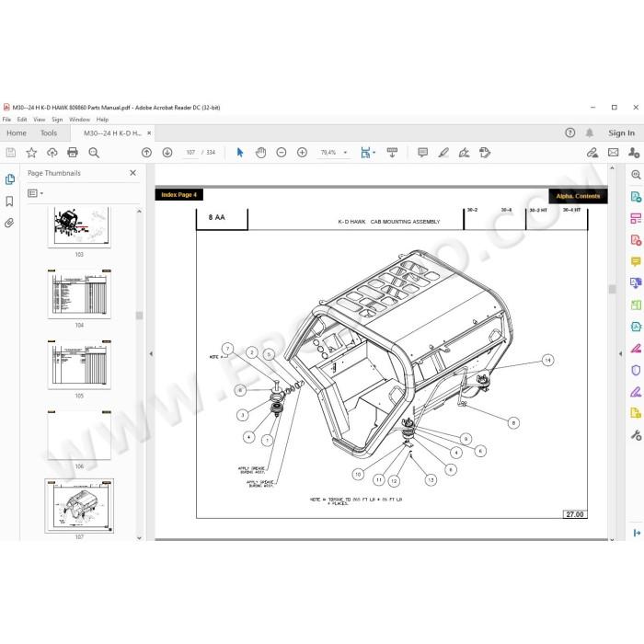
Task: Close the Page Thumbnails panel
Action: (132, 173)
